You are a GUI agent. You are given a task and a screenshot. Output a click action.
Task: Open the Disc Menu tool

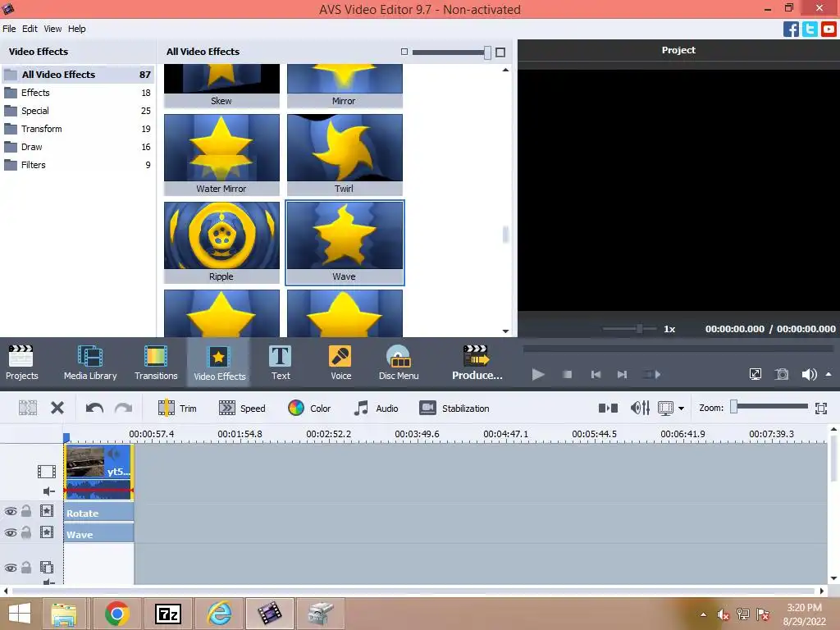399,363
